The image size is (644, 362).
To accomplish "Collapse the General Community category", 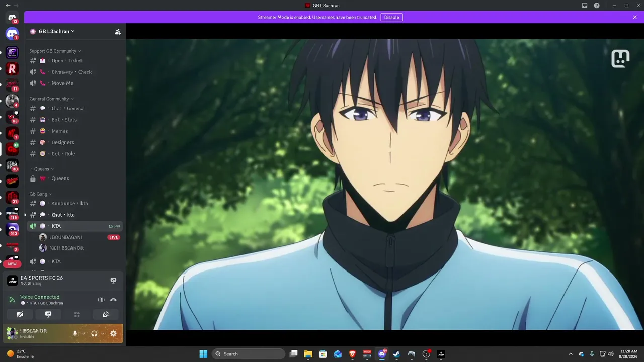I will (52, 99).
